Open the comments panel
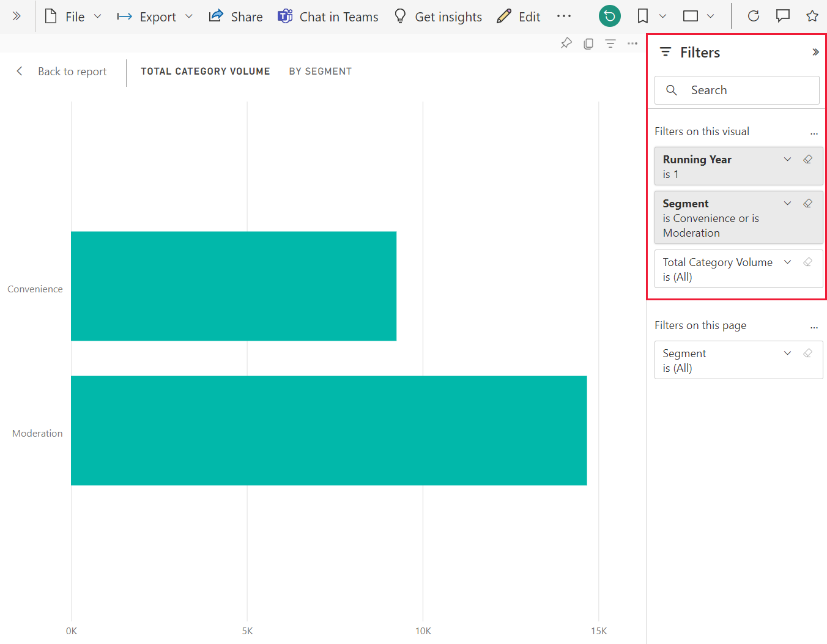The image size is (827, 644). [x=783, y=16]
